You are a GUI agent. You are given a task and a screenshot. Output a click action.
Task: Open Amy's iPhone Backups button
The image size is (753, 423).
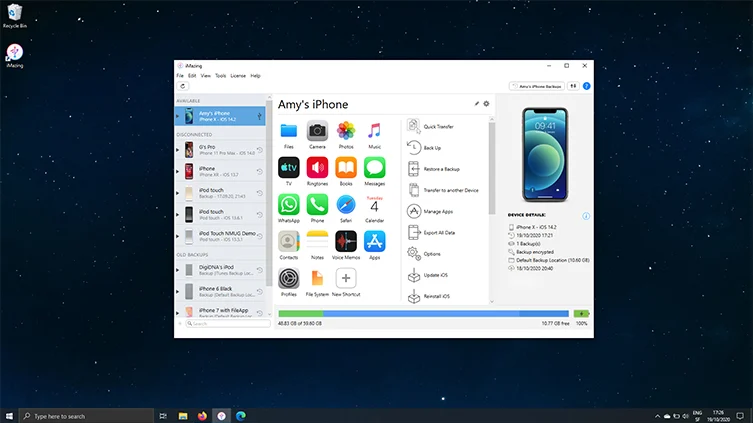tap(536, 86)
